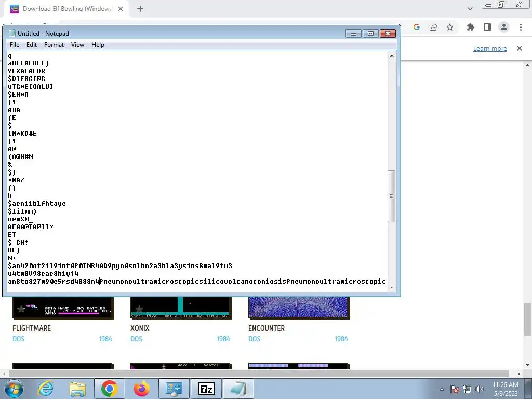Open the Encounter game thumbnail
The width and height of the screenshot is (532, 399).
pyautogui.click(x=299, y=308)
